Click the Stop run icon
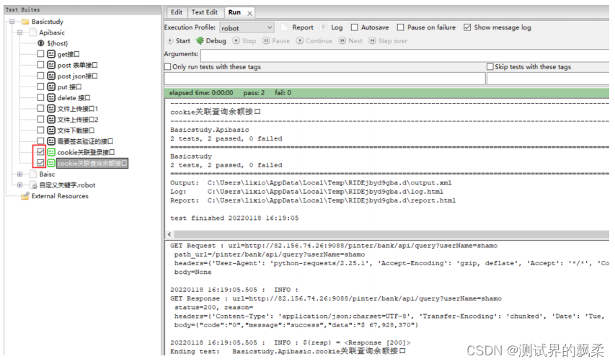 pos(236,40)
